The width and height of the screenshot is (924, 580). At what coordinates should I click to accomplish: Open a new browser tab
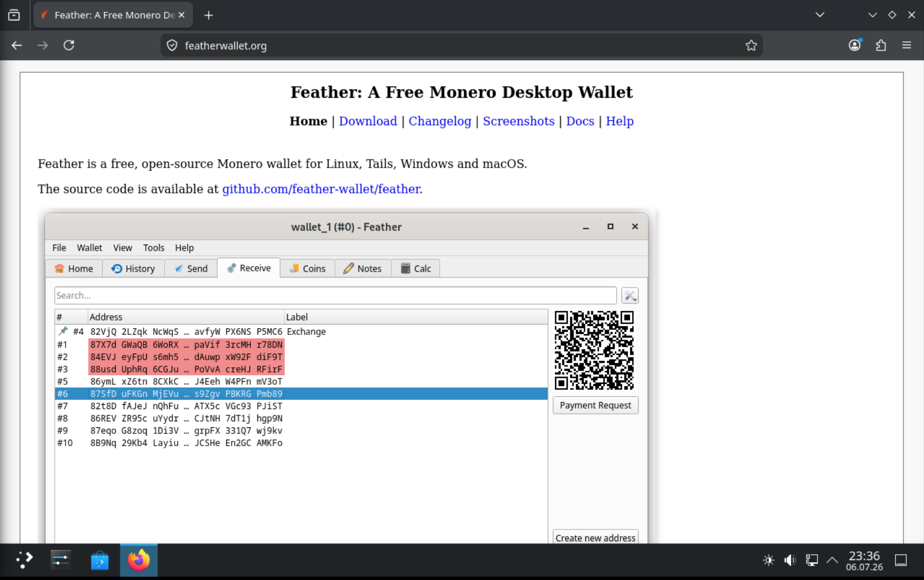tap(209, 15)
